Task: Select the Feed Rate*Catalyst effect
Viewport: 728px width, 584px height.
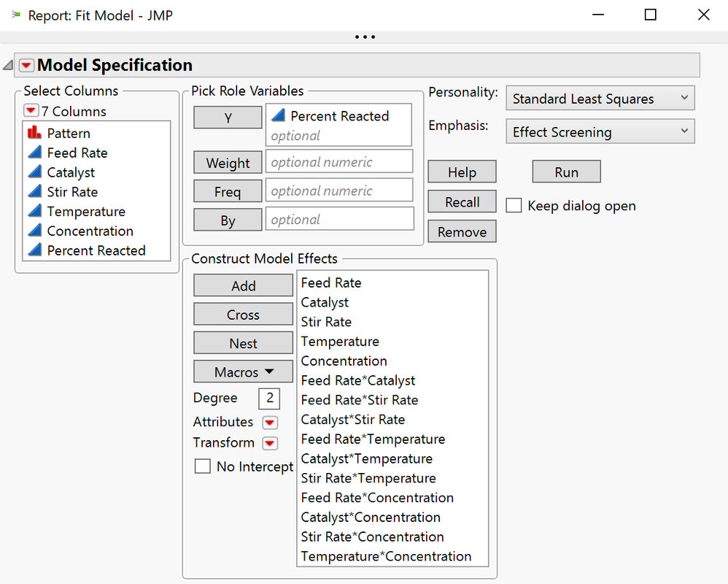Action: [357, 380]
